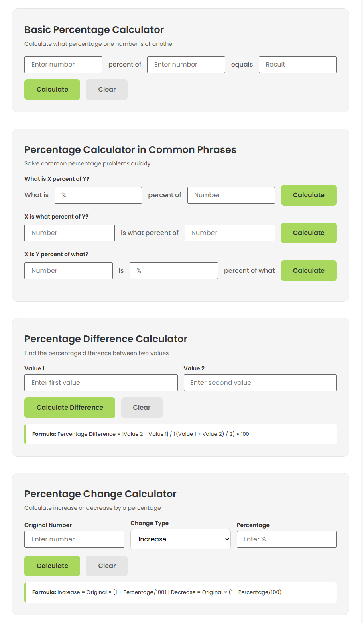Click Calculate for 'What is X percent of Y?'
The image size is (364, 623).
(x=308, y=195)
